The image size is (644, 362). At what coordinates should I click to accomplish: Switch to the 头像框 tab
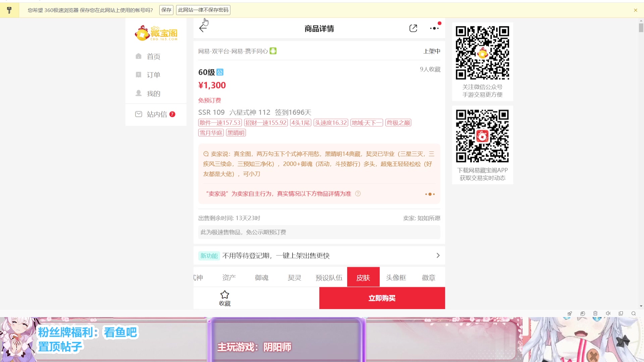(x=396, y=278)
